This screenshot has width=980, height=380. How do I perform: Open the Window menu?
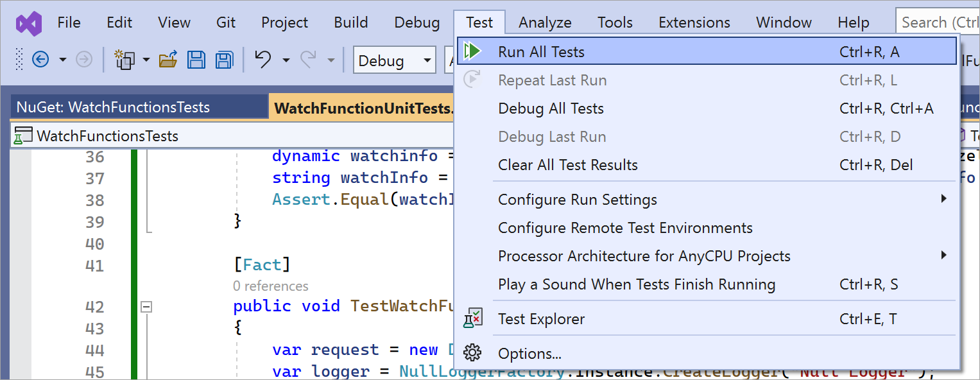coord(784,22)
